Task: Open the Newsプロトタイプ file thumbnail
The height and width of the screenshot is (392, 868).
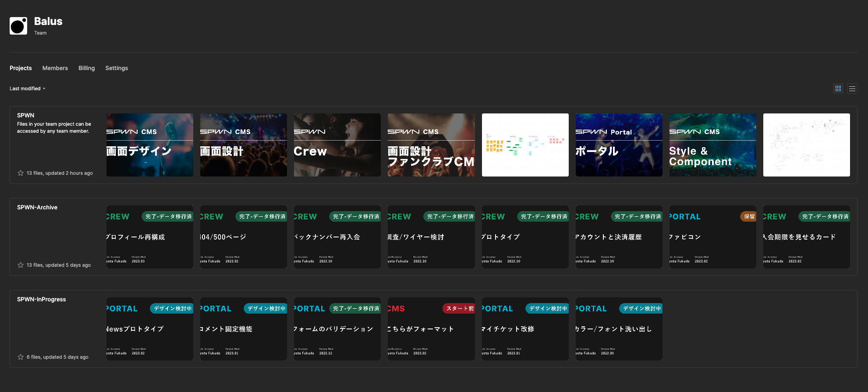Action: click(x=149, y=329)
